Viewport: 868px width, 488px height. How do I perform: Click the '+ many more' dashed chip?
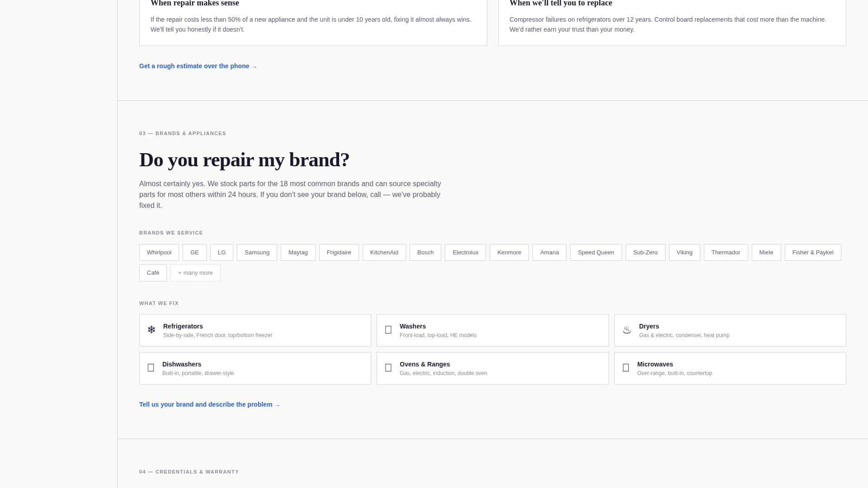195,273
